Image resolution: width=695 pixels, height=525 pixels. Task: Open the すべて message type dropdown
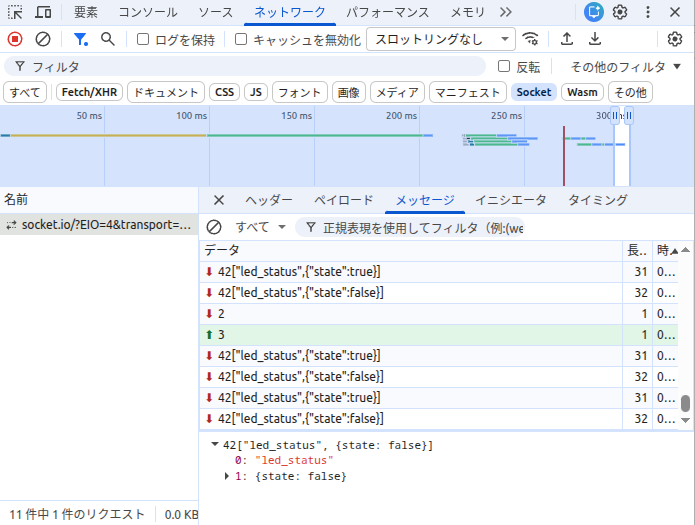[x=260, y=227]
